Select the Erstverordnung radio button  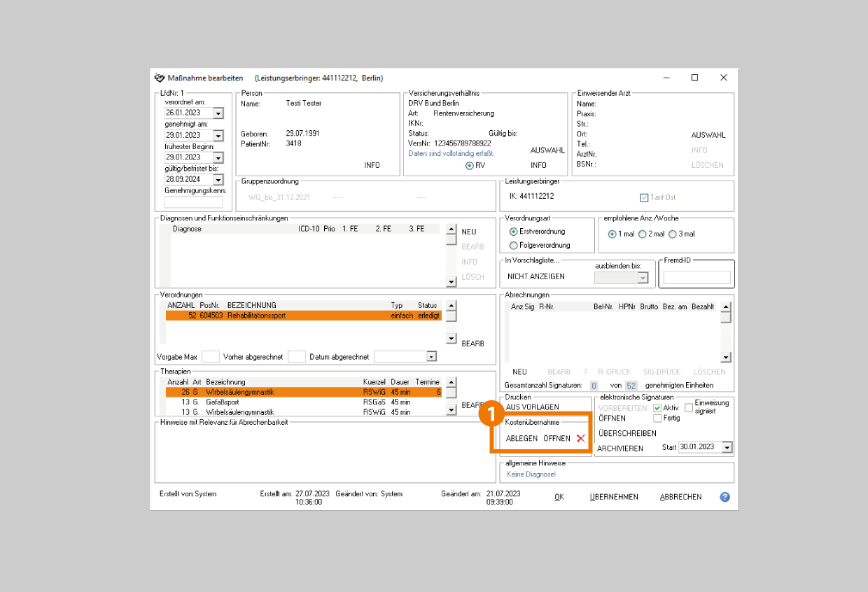coord(514,232)
